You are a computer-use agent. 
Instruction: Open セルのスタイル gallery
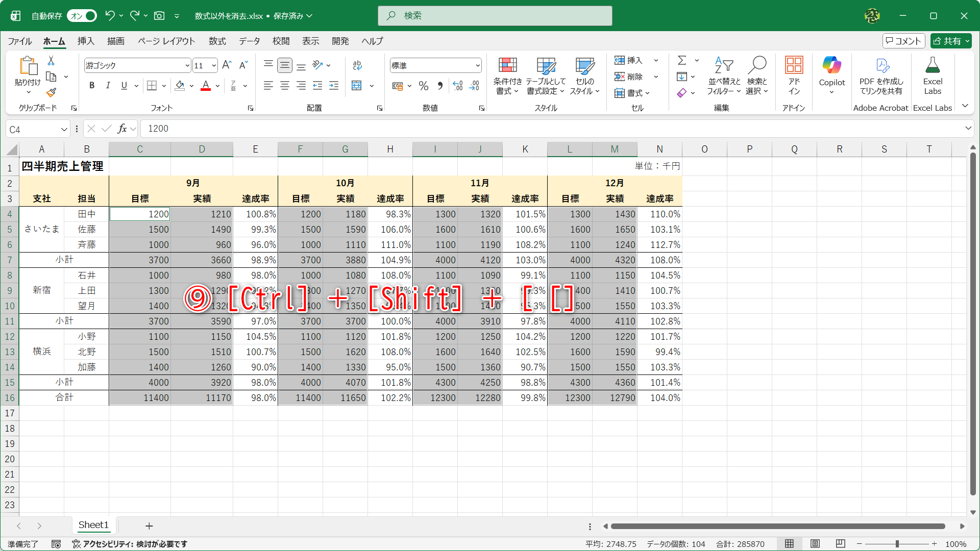583,76
